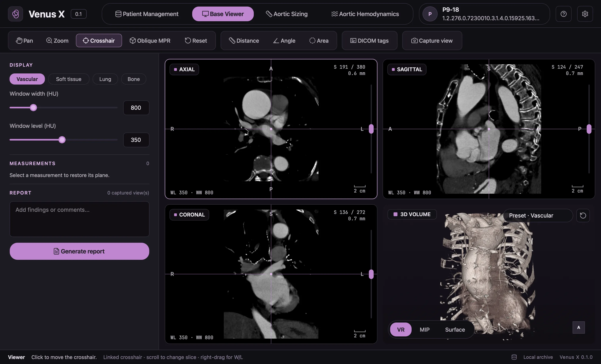Activate the Zoom magnifier tool

click(57, 40)
